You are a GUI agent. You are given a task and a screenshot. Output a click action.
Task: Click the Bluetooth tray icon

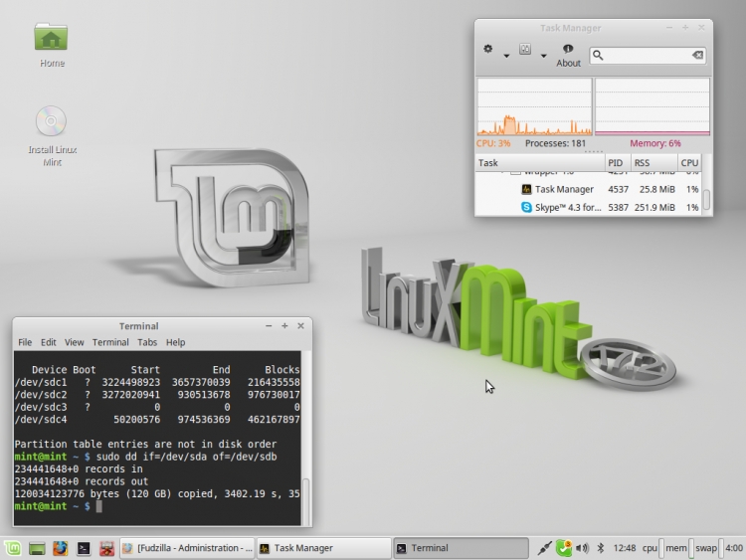pos(601,548)
